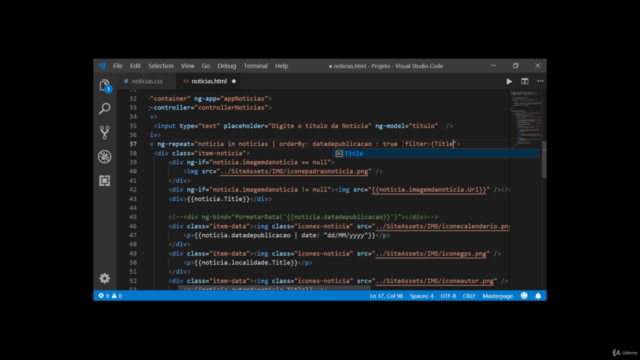Click Ln 37, Col 98 cursor position

386,296
